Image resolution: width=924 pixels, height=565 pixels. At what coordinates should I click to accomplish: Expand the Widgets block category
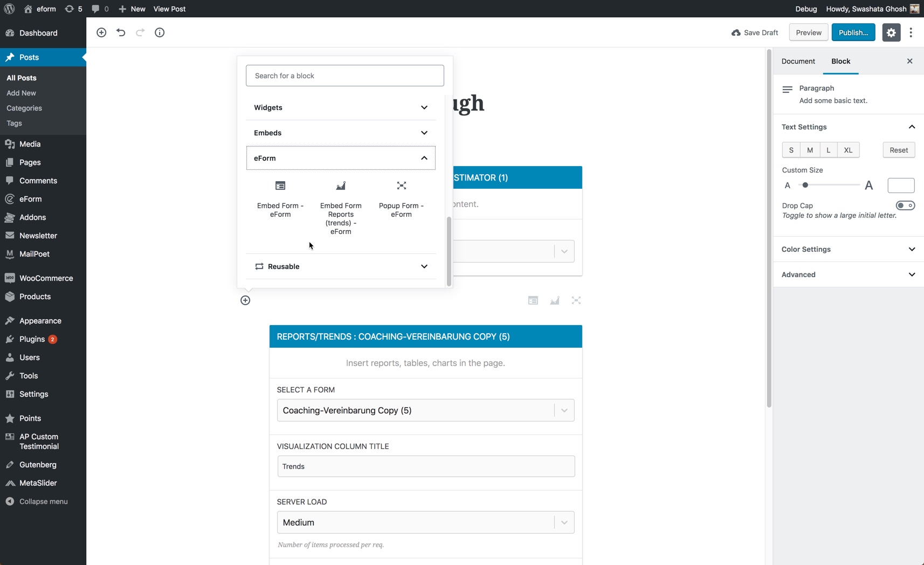pos(341,107)
